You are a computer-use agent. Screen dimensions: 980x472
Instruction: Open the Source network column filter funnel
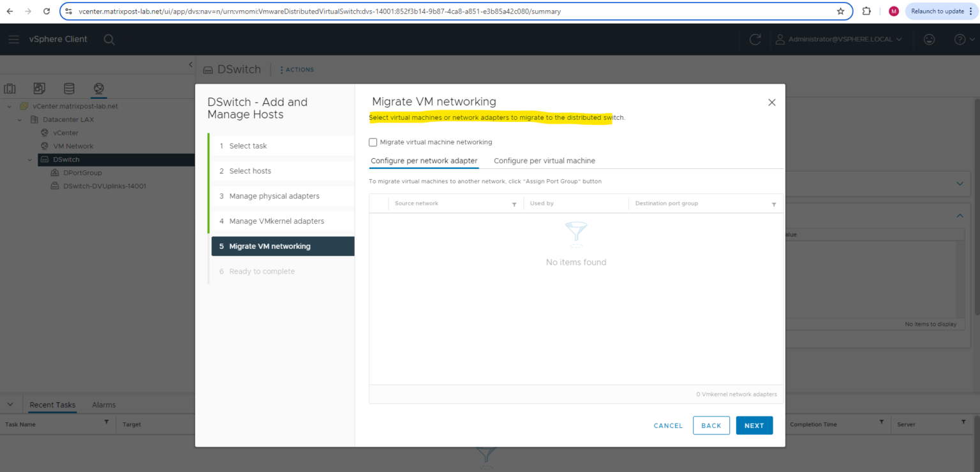pos(514,203)
